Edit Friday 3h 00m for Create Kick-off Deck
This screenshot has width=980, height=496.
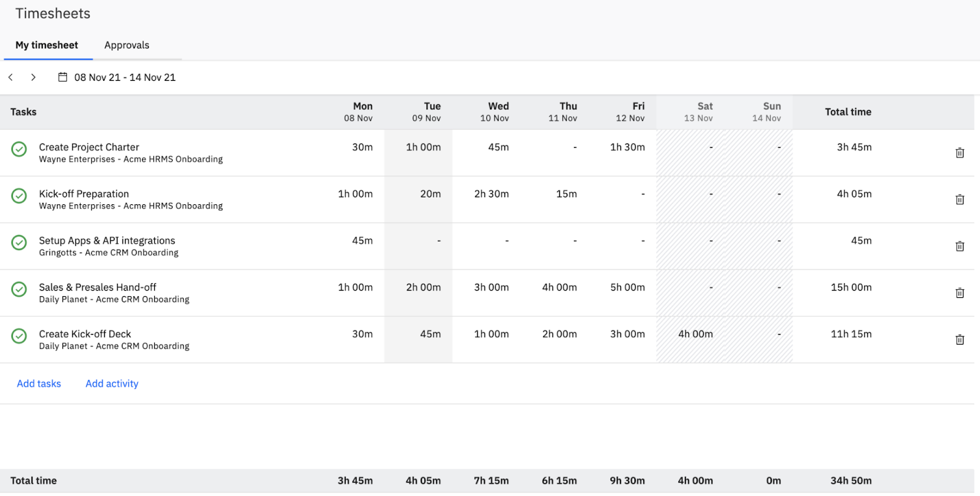[627, 334]
